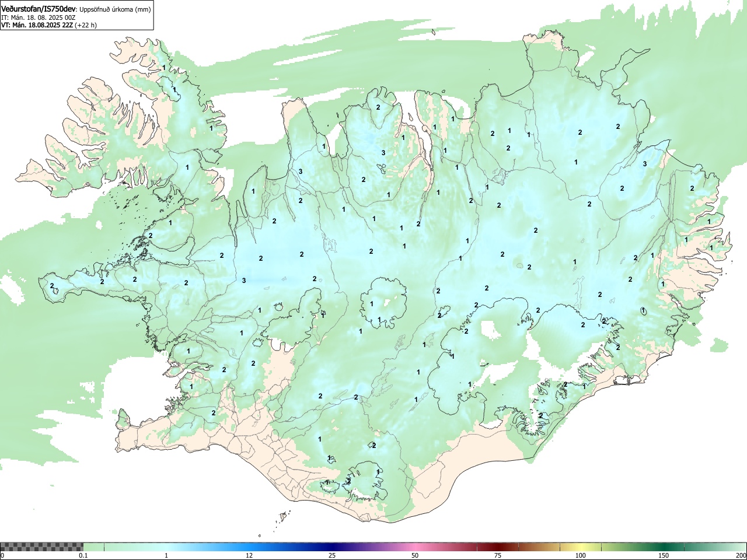Click the VT: Mán. 18.08.2025 22Z line
747x560 pixels.
tap(37, 25)
